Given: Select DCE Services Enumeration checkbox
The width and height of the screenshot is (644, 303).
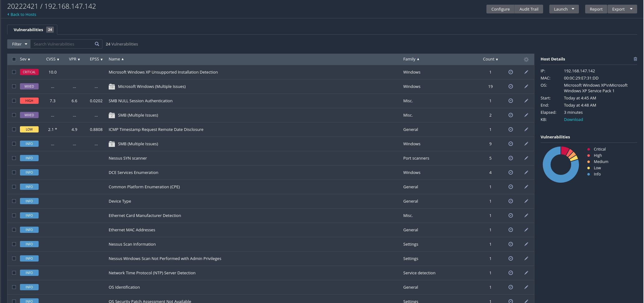Looking at the screenshot, I should pyautogui.click(x=14, y=172).
